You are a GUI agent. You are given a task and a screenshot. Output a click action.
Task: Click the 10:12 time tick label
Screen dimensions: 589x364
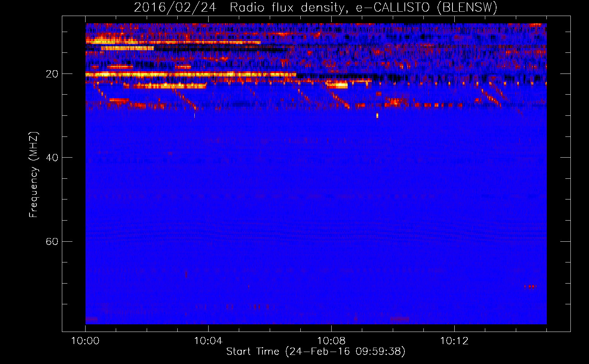click(x=454, y=341)
